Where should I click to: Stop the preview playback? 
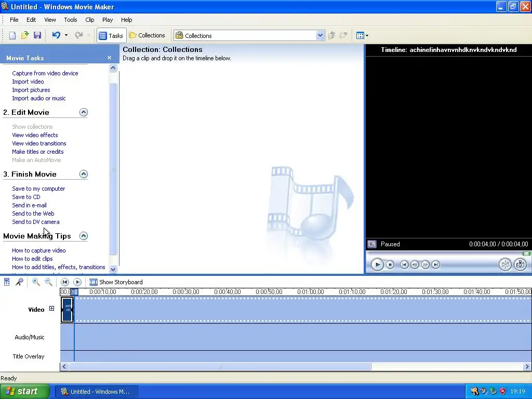coord(390,264)
